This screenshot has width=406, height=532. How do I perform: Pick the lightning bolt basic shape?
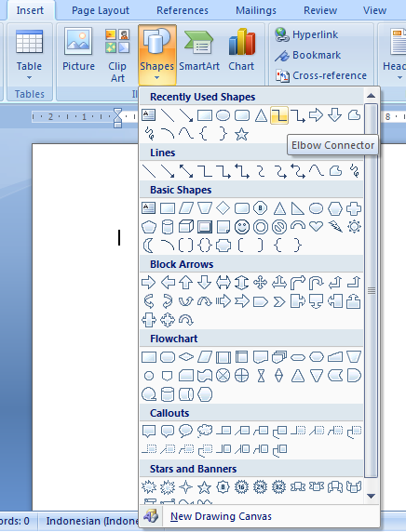[x=335, y=226]
